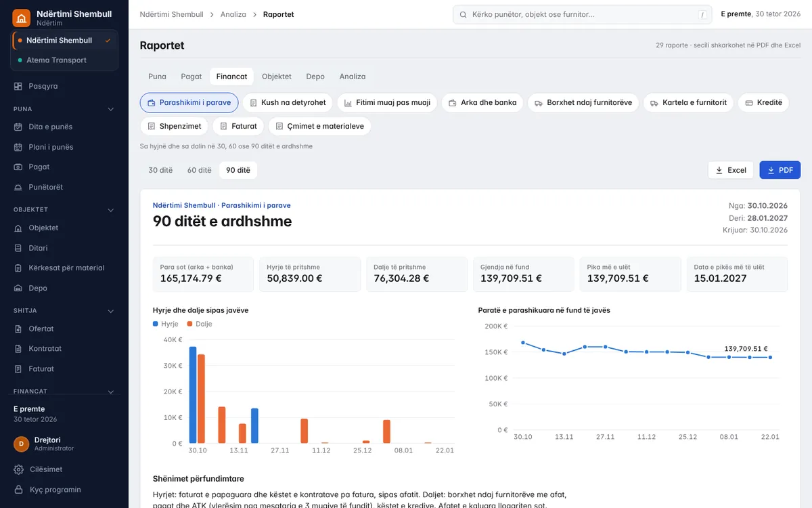Open the Objektet reports tab
Viewport: 812px width, 508px height.
(277, 77)
